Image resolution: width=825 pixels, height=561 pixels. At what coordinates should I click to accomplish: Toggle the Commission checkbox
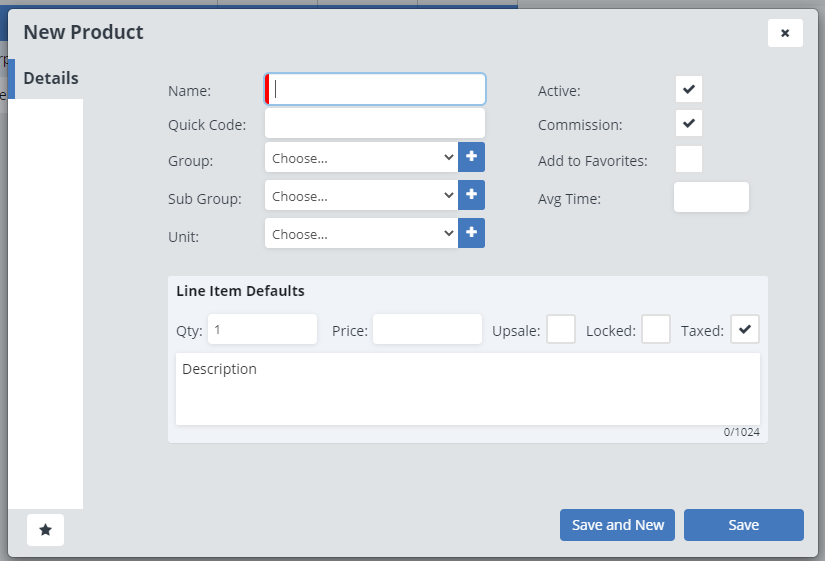coord(688,124)
